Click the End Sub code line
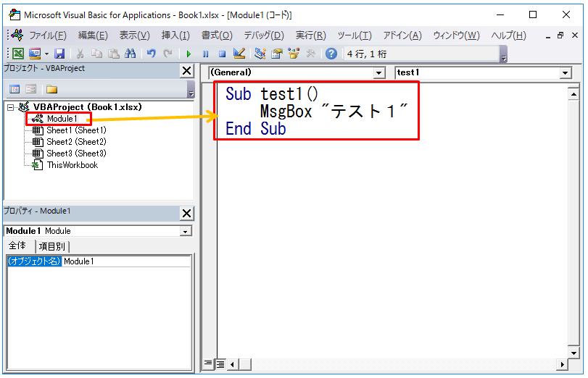The height and width of the screenshot is (378, 588). click(x=256, y=129)
